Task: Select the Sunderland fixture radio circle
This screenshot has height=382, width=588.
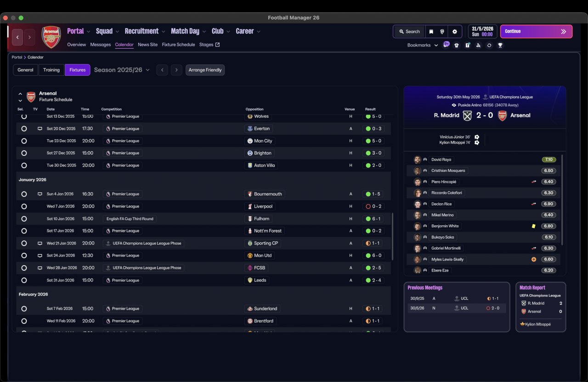Action: 24,309
